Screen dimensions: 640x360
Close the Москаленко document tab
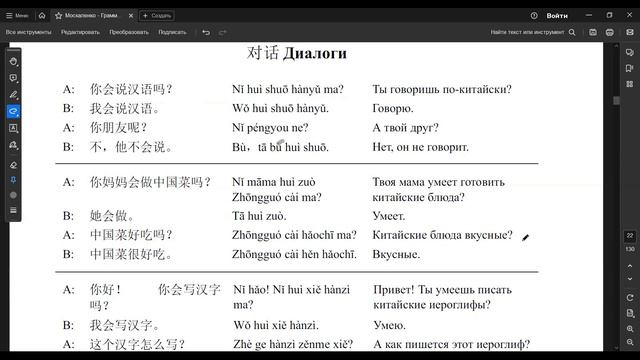[x=131, y=16]
